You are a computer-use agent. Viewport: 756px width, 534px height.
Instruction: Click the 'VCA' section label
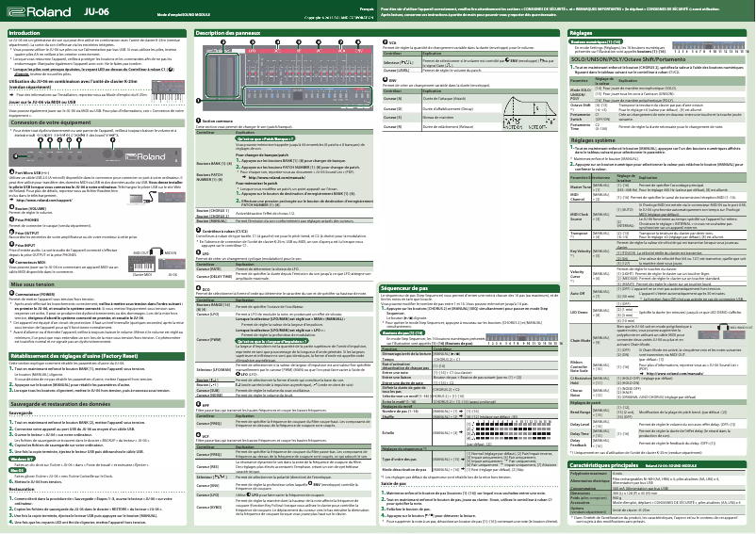click(389, 42)
